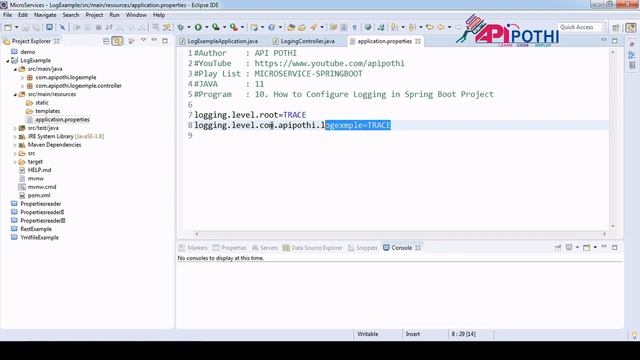This screenshot has height=360, width=640.
Task: Open the Help menu
Action: click(x=159, y=15)
